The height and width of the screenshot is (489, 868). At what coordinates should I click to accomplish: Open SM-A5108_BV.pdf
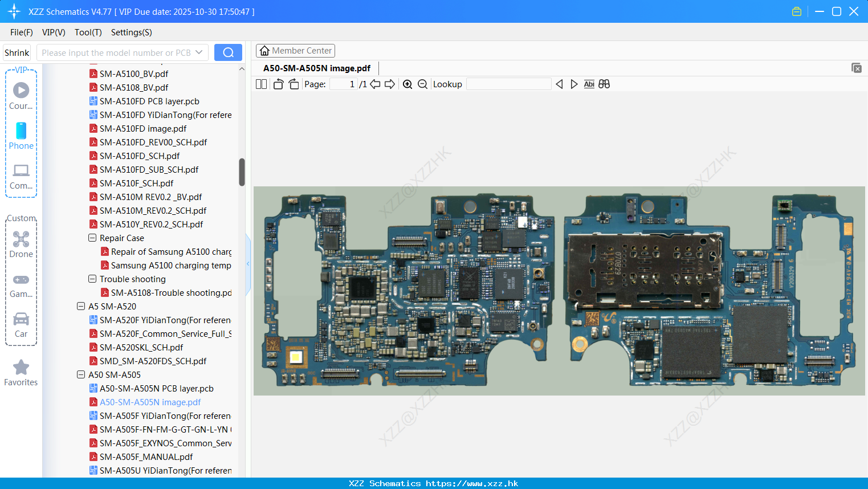tap(134, 87)
